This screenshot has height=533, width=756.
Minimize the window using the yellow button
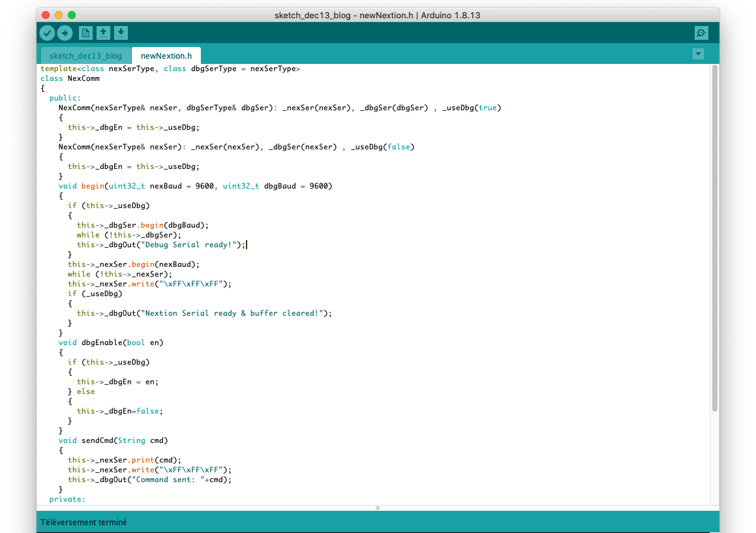coord(58,15)
